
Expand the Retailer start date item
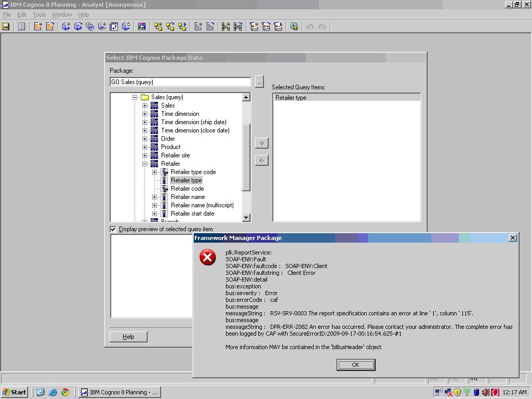click(154, 214)
